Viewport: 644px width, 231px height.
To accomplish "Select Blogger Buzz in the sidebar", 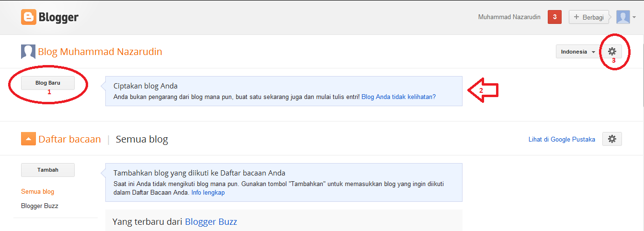I will click(40, 206).
